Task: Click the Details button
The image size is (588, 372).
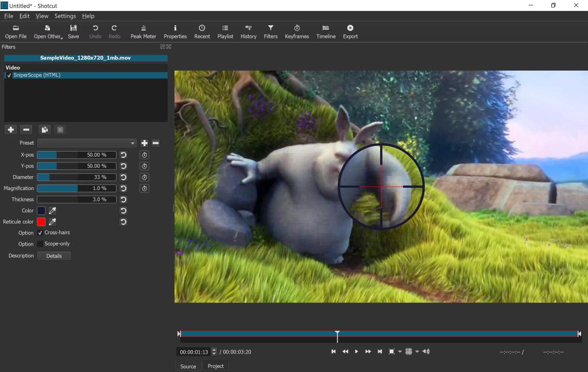Action: tap(54, 256)
